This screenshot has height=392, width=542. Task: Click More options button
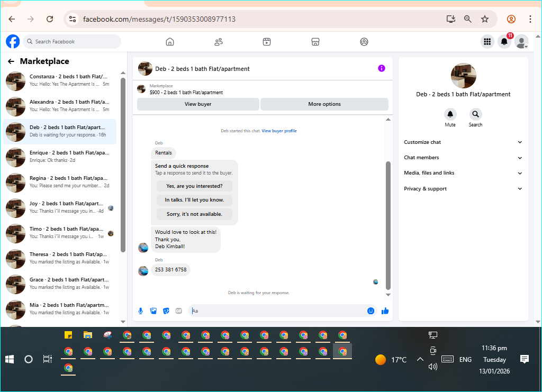coord(324,104)
